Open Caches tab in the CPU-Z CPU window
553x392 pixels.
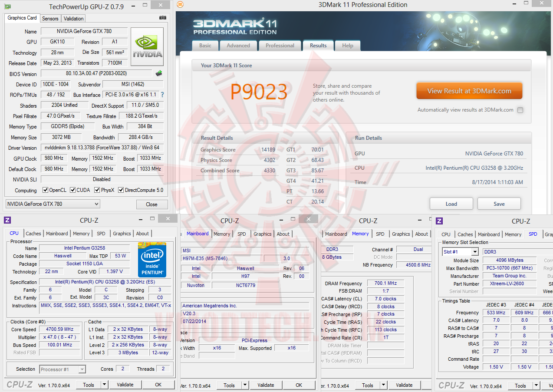click(x=33, y=234)
